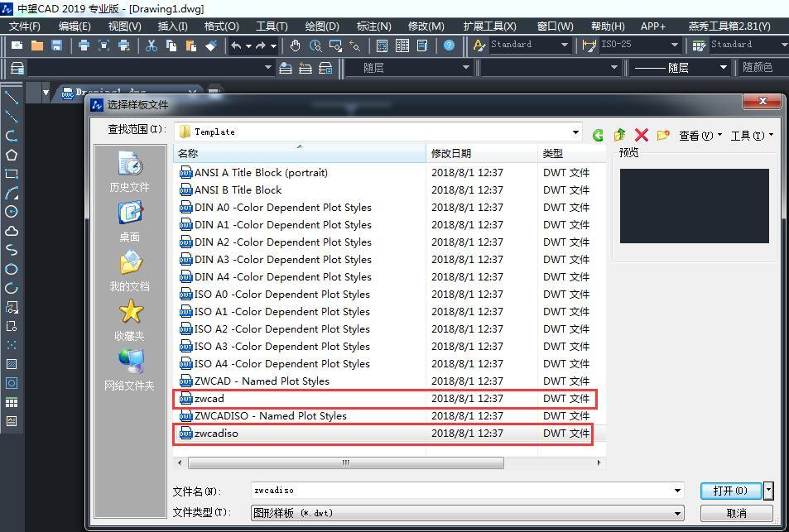Click the New file icon in toolbar
The height and width of the screenshot is (532, 789).
coord(17,46)
